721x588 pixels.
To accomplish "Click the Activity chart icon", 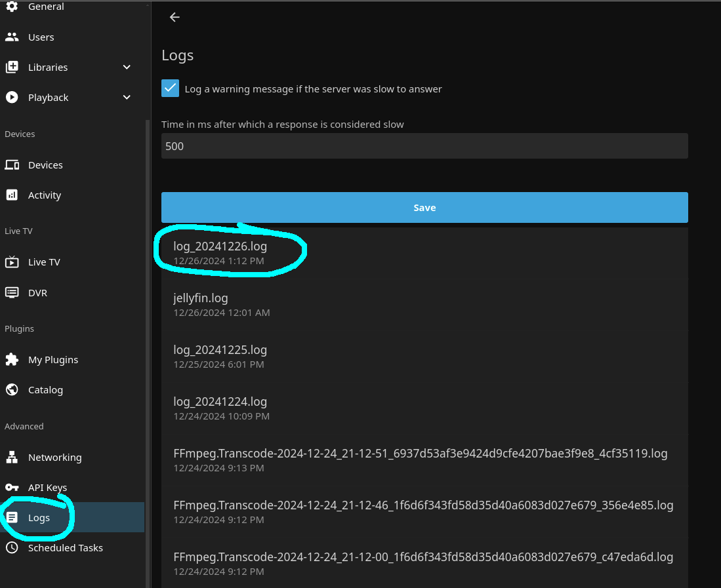I will click(x=12, y=195).
